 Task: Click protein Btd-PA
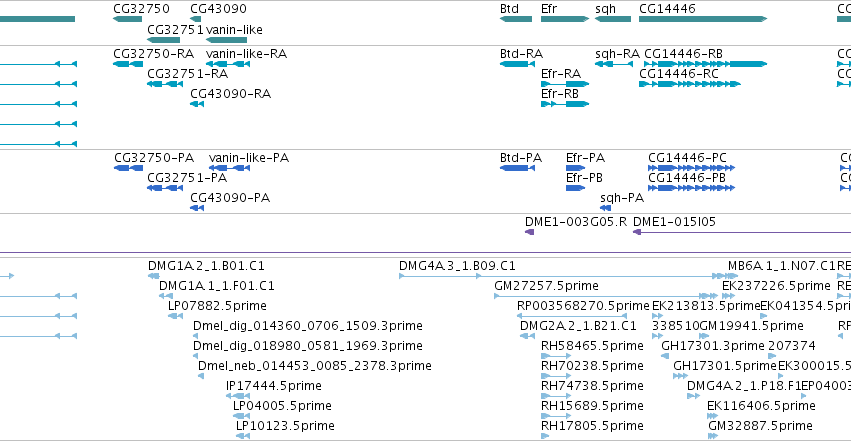pos(517,168)
